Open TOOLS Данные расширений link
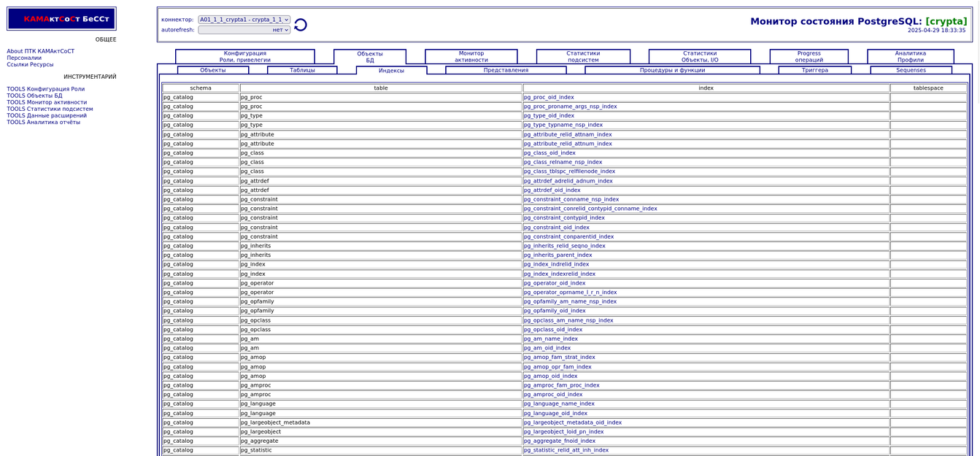Viewport: 980px width, 456px height. pyautogui.click(x=47, y=115)
